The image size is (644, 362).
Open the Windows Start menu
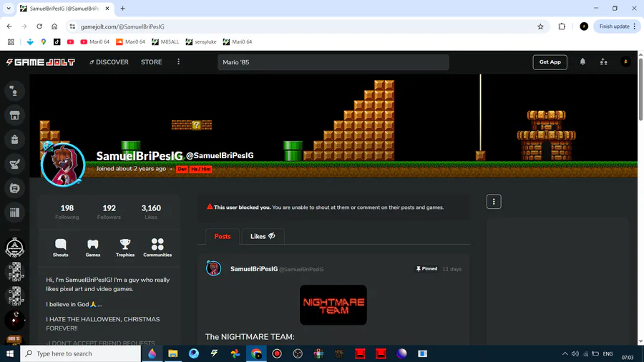pos(10,354)
